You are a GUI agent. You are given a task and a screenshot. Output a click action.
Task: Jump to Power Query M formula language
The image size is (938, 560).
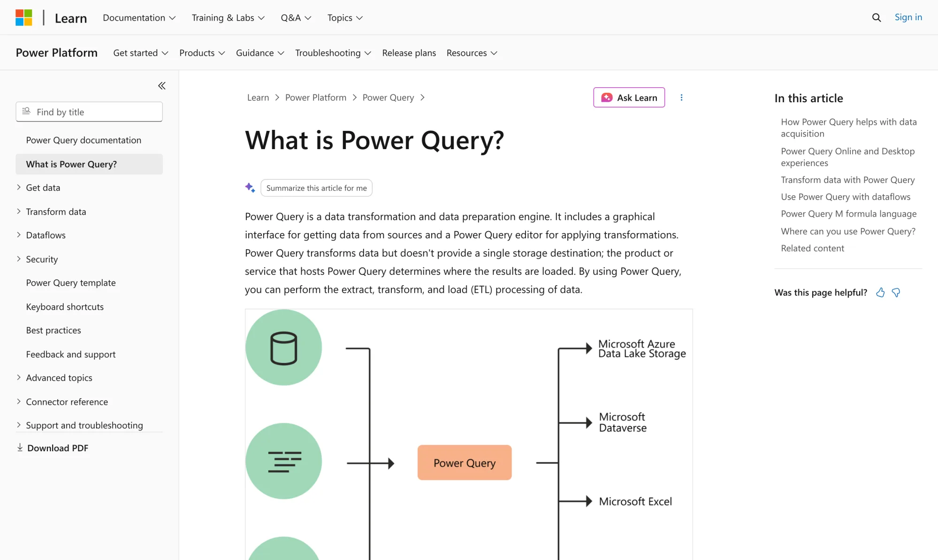pyautogui.click(x=848, y=214)
